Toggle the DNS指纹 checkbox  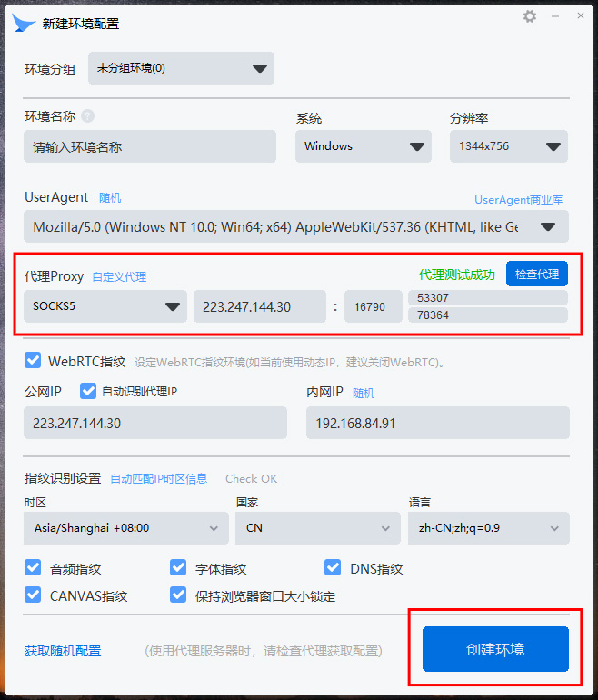[x=333, y=567]
